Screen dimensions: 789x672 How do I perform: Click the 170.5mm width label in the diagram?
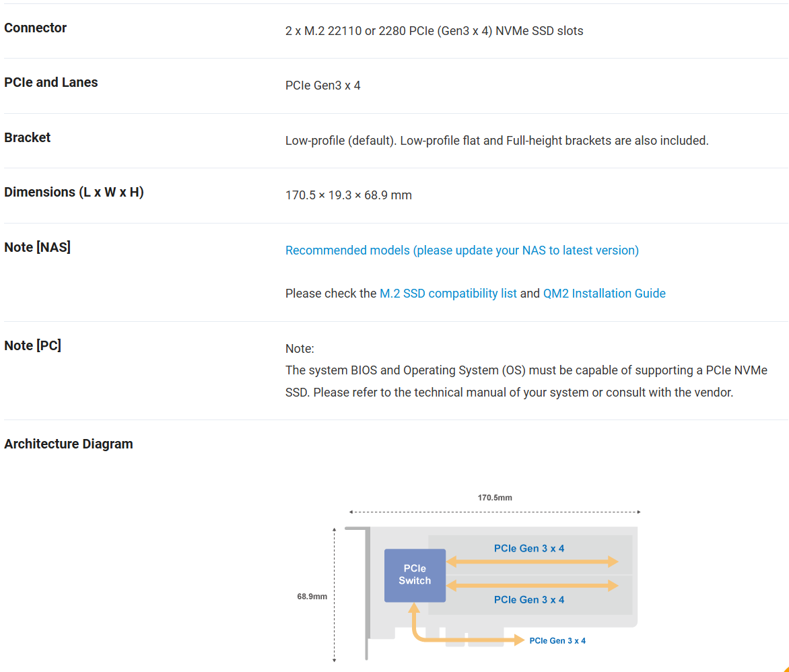click(x=495, y=498)
